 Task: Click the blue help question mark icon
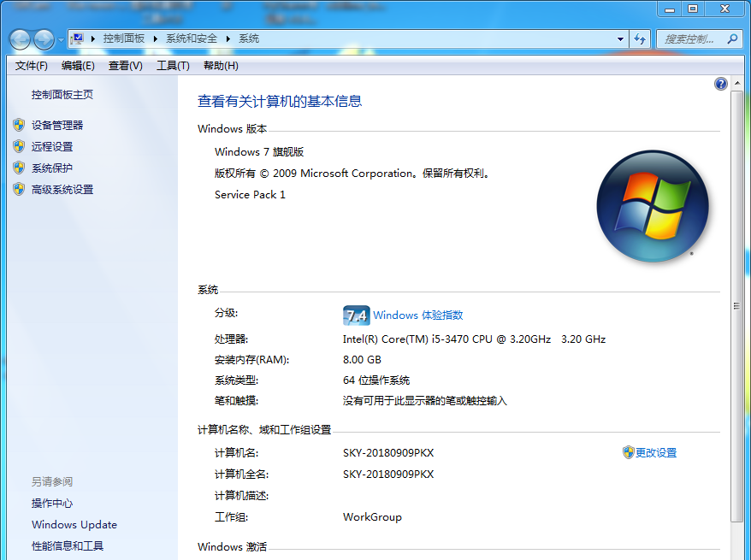point(720,83)
